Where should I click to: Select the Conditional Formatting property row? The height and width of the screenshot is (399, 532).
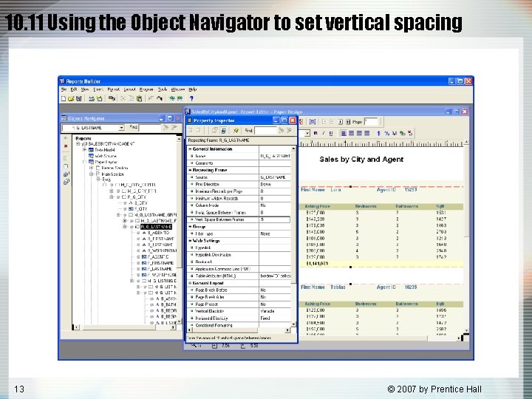point(239,325)
